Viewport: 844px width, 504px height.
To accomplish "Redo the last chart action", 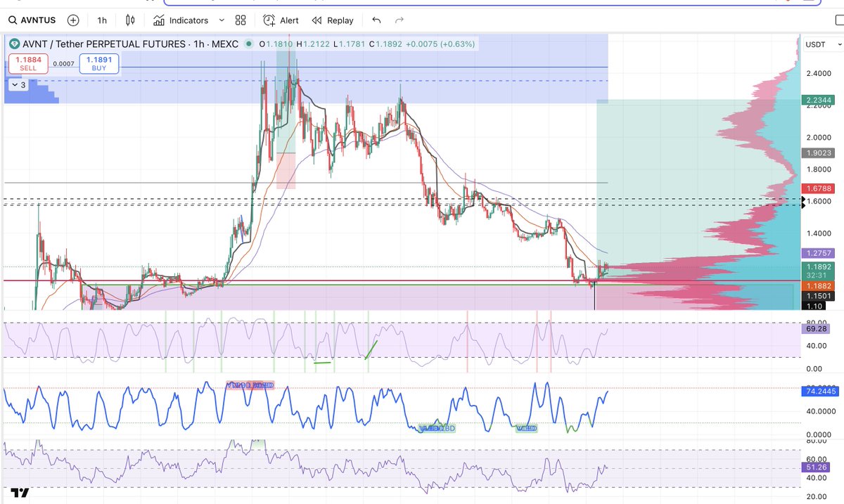I will [x=399, y=20].
